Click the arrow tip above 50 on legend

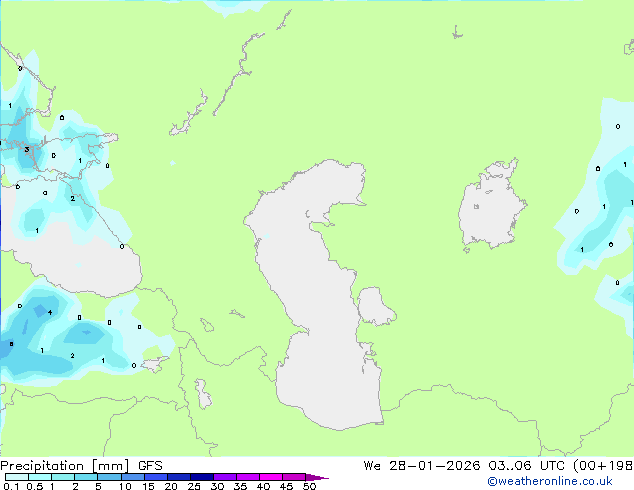[317, 477]
